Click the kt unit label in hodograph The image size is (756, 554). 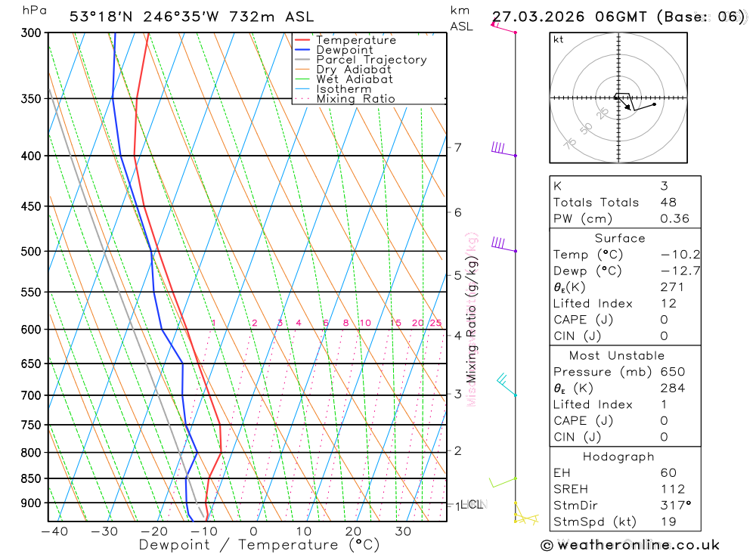(x=559, y=39)
